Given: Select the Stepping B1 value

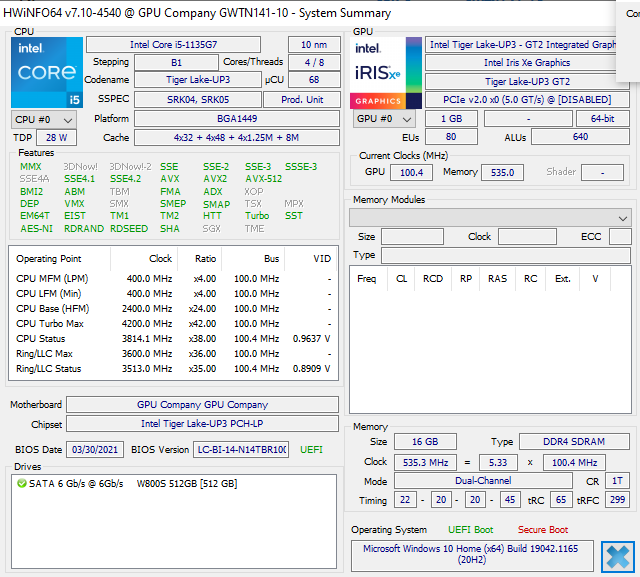Looking at the screenshot, I should tap(176, 62).
